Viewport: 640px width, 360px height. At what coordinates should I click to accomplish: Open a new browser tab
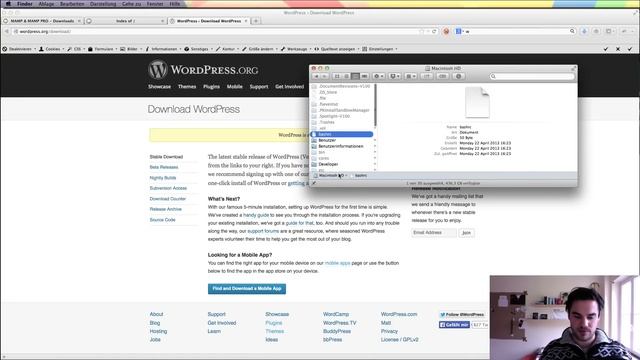coord(256,21)
